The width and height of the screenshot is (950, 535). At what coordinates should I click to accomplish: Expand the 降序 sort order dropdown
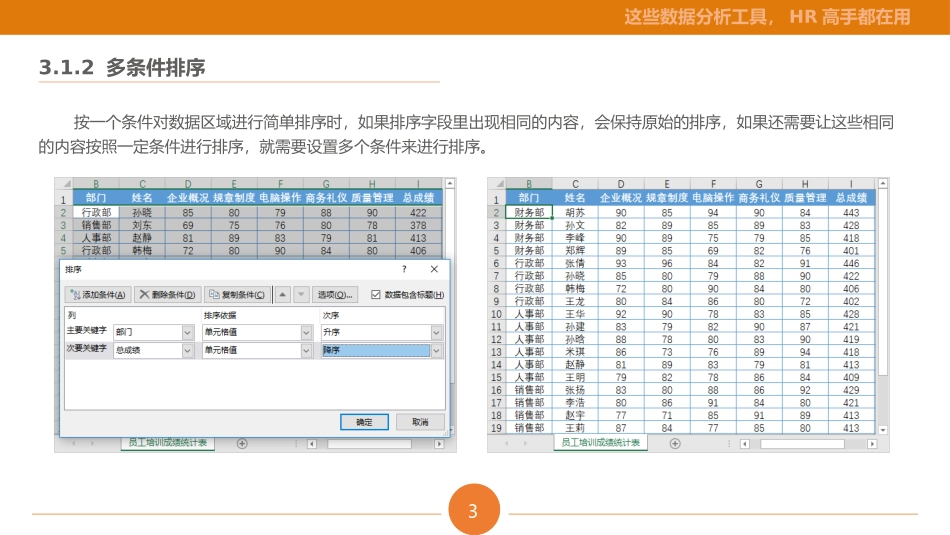tap(436, 351)
